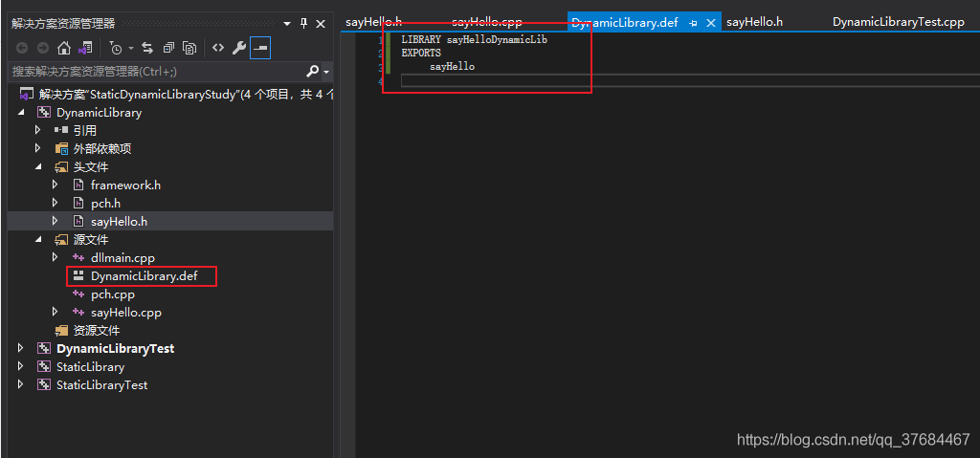The image size is (980, 458).
Task: Click the 外部依赖项 folder icon
Action: 61,149
